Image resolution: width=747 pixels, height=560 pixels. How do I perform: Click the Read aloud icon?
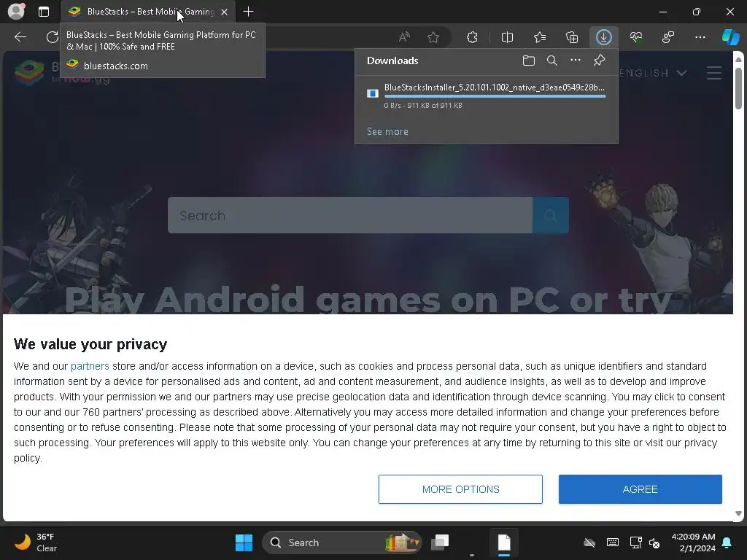(x=404, y=36)
